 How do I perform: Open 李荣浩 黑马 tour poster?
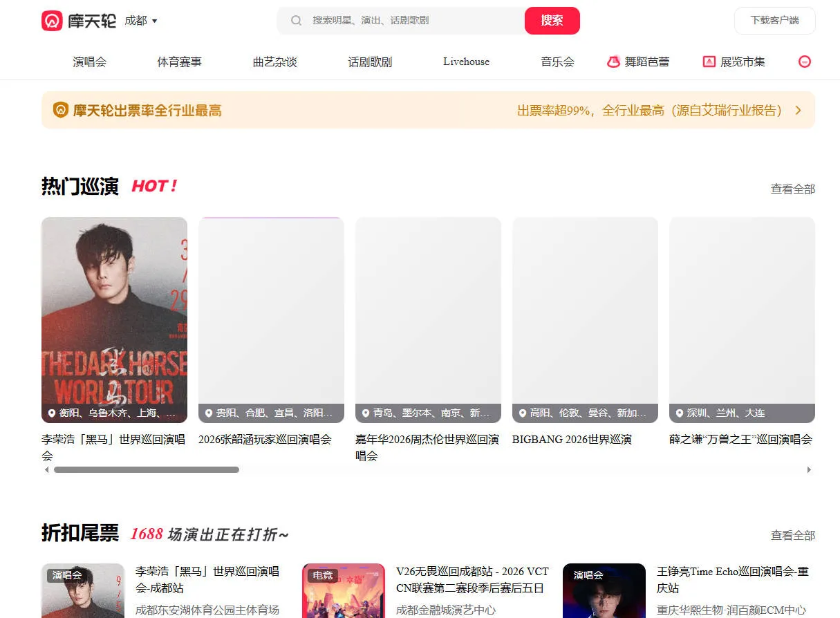(x=114, y=319)
